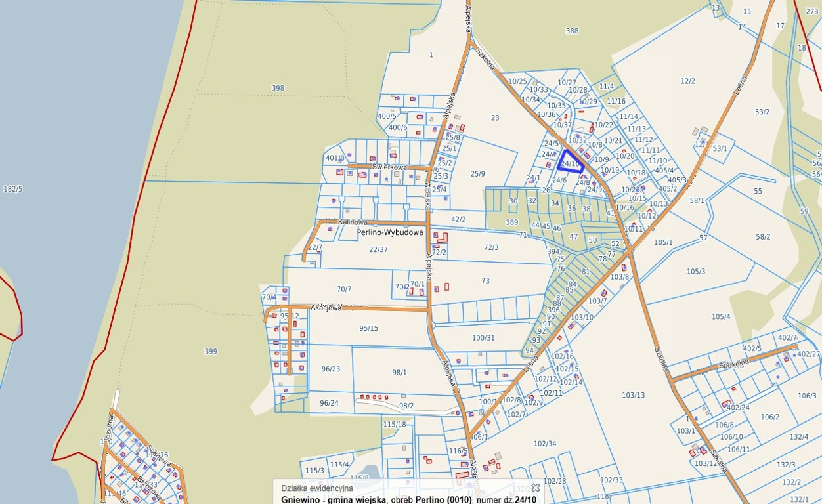Close the Działka ewidencyjna info popup
Screen dimensions: 822x504
[536, 488]
